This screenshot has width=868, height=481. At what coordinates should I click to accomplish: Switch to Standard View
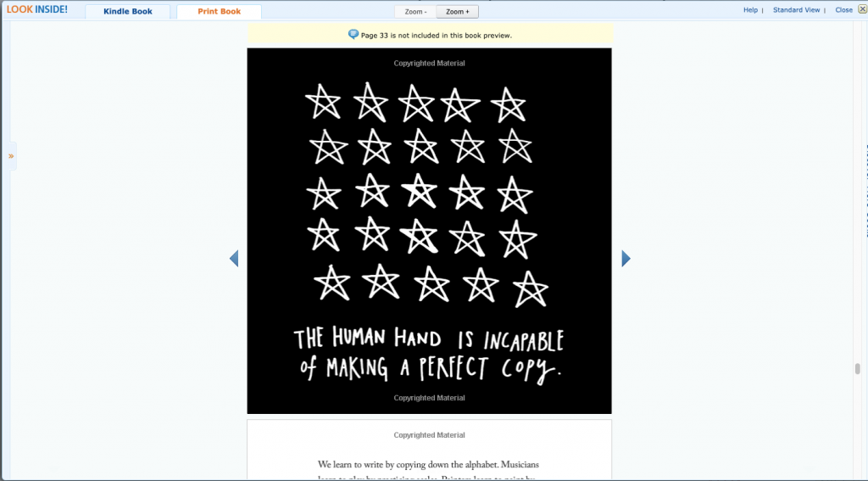[x=796, y=10]
